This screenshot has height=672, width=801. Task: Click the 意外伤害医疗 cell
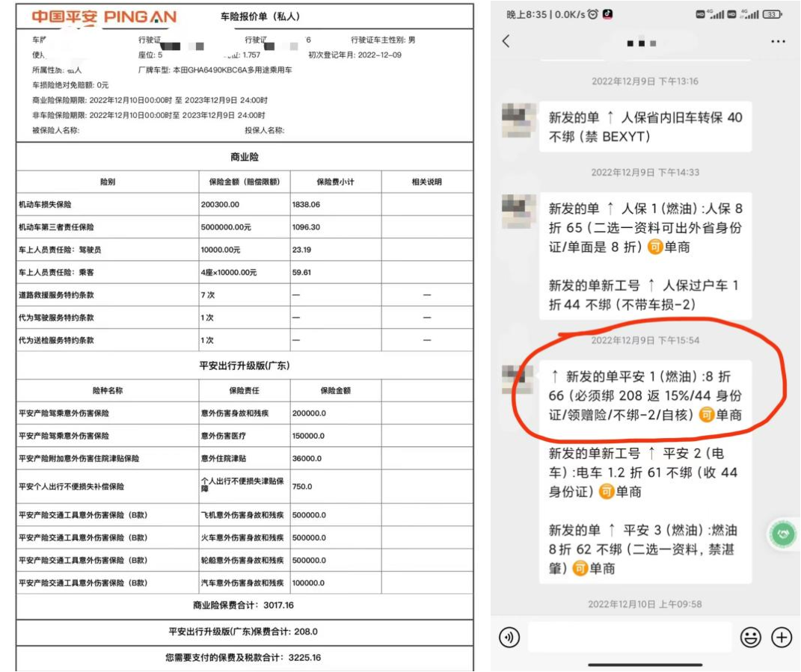click(x=223, y=436)
